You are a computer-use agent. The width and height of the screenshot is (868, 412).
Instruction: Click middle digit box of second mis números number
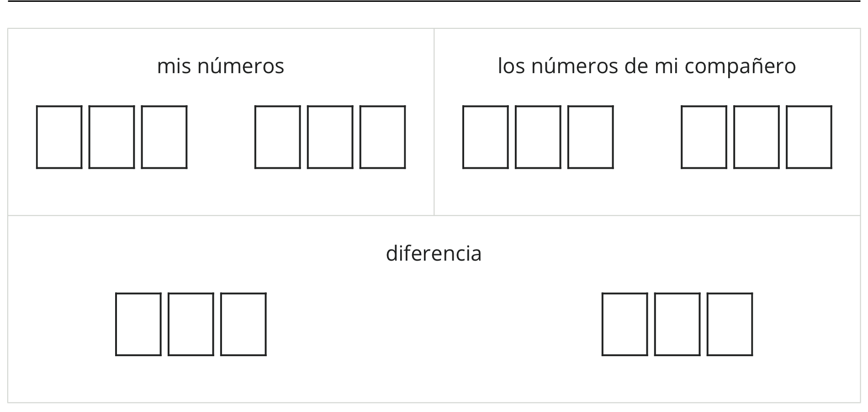pyautogui.click(x=330, y=137)
